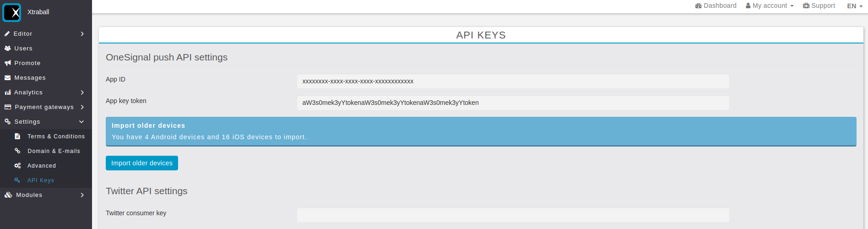The height and width of the screenshot is (229, 868).
Task: Expand the Modules menu chevron
Action: click(82, 195)
